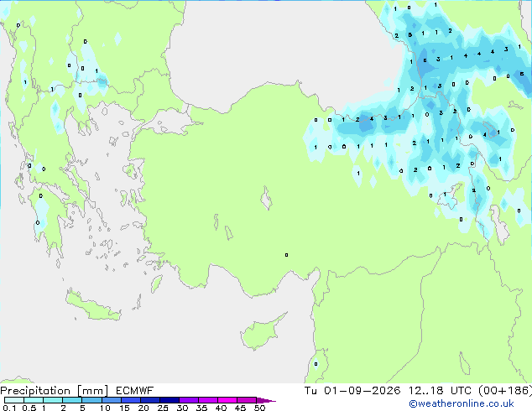Click the island of Cyprus on map

point(261,332)
